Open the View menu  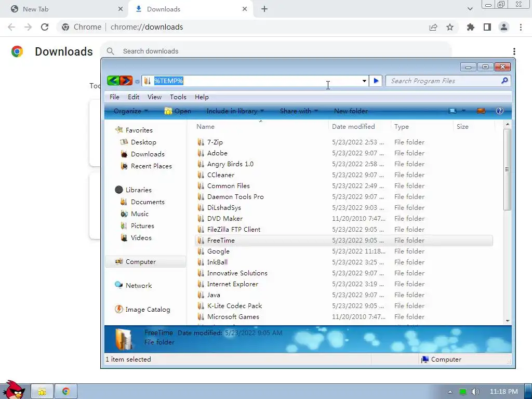154,97
